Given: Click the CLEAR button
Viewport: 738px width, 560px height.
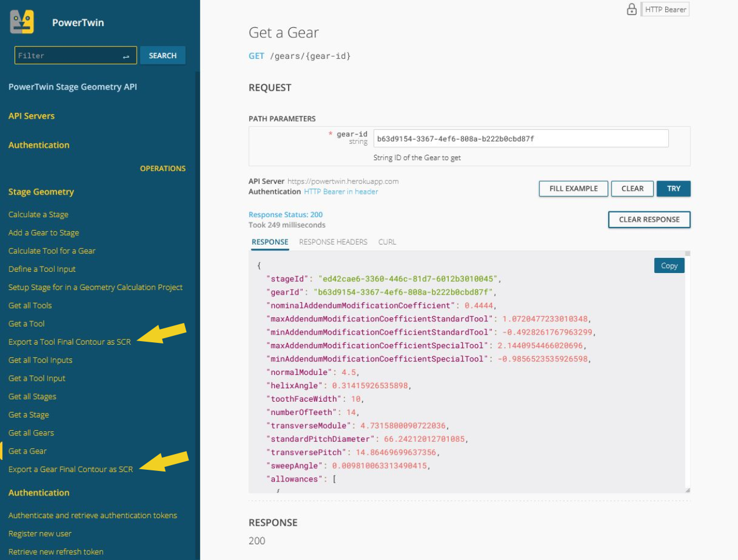Looking at the screenshot, I should pyautogui.click(x=632, y=189).
